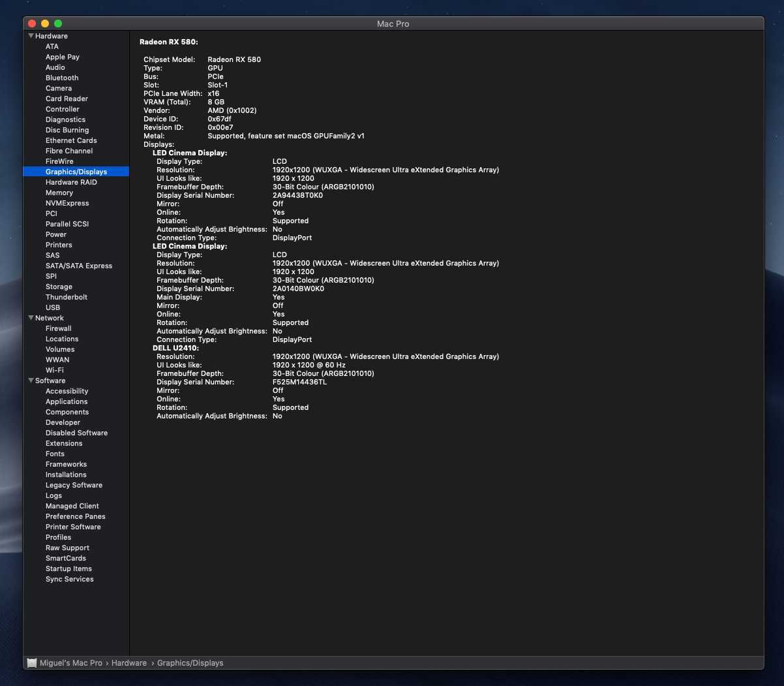The width and height of the screenshot is (784, 686).
Task: Select Raw Support in the sidebar
Action: [x=67, y=548]
